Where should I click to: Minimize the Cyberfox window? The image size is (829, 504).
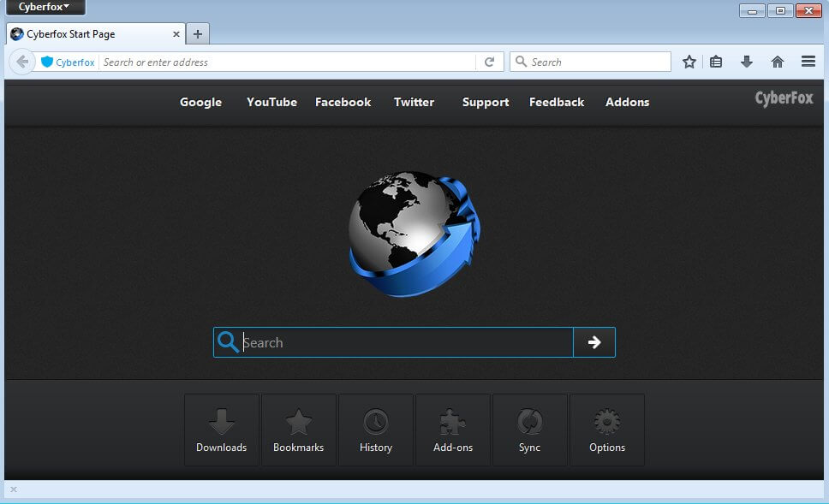(752, 10)
